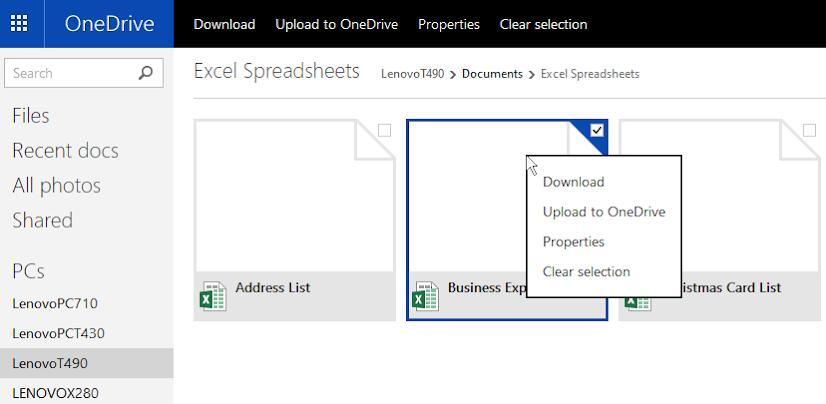
Task: Check the Address List selection checkbox
Action: pyautogui.click(x=384, y=130)
